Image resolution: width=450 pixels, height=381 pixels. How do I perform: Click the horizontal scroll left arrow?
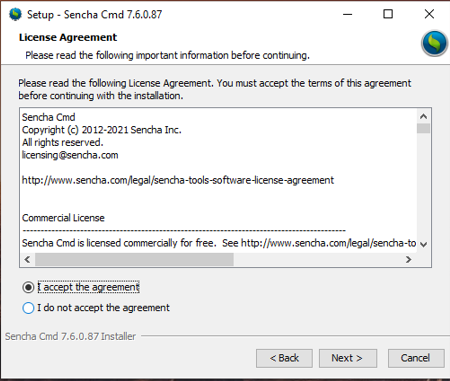pos(28,259)
